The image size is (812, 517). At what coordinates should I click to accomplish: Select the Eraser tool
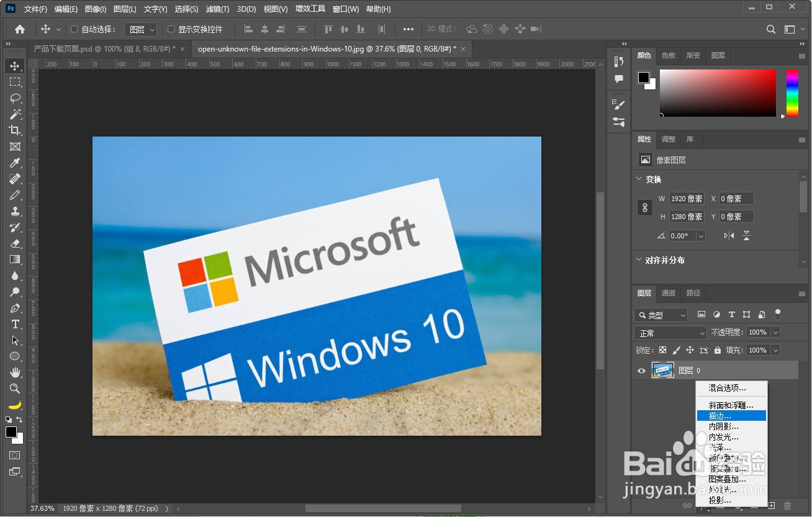(x=15, y=243)
